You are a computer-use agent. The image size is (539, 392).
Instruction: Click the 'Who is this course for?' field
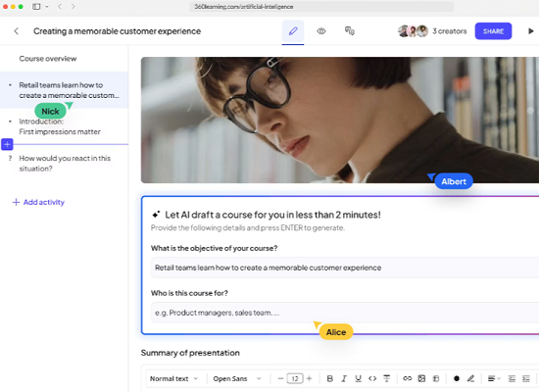point(345,313)
